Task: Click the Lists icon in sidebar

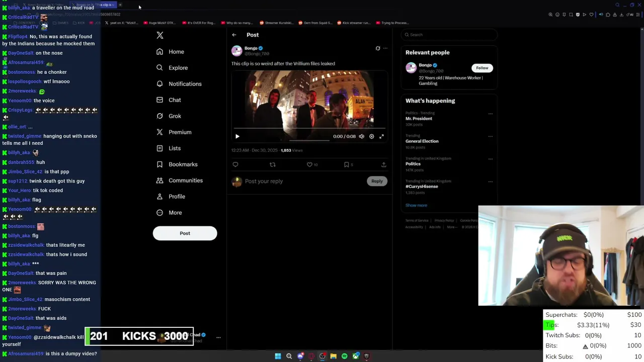Action: pyautogui.click(x=159, y=148)
